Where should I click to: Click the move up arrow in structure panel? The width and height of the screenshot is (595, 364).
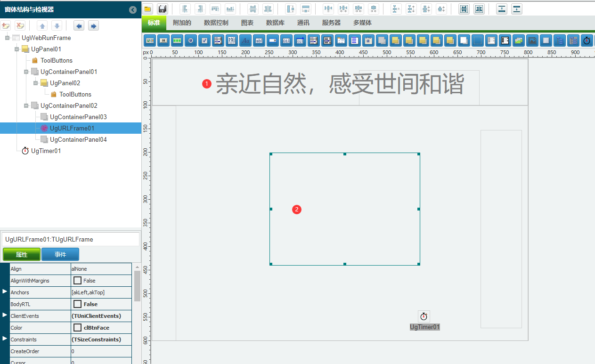42,26
